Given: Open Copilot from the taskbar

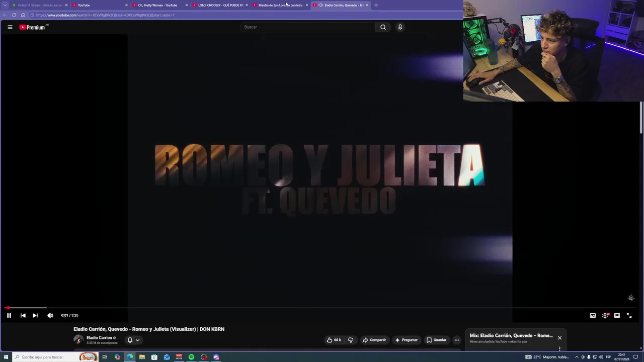Looking at the screenshot, I should pyautogui.click(x=117, y=357).
